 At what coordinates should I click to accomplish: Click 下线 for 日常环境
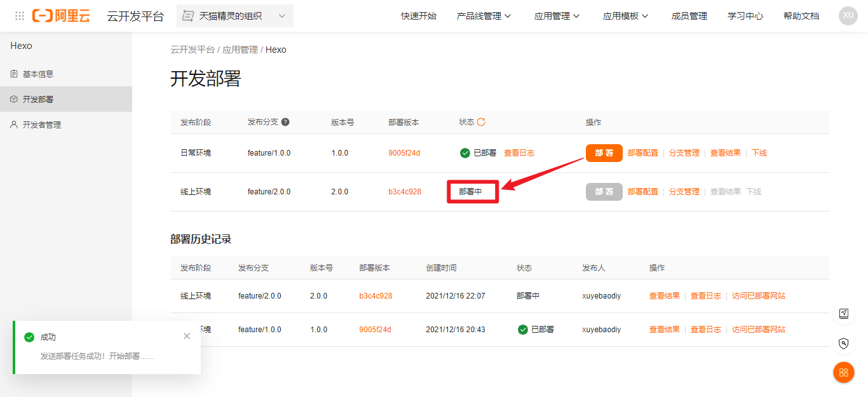tap(759, 153)
